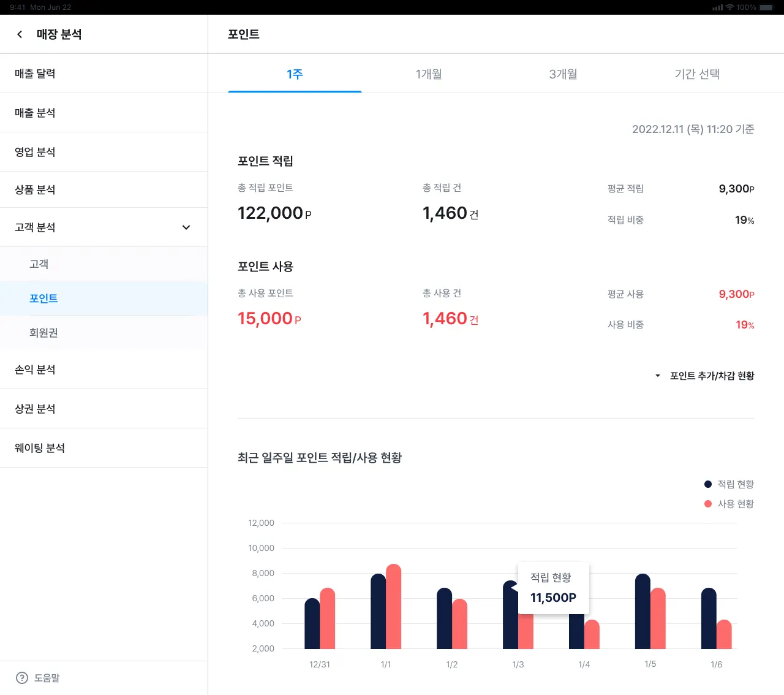Screen dimensions: 784x695
Task: Click the navy bar for 1/5
Action: (x=643, y=611)
